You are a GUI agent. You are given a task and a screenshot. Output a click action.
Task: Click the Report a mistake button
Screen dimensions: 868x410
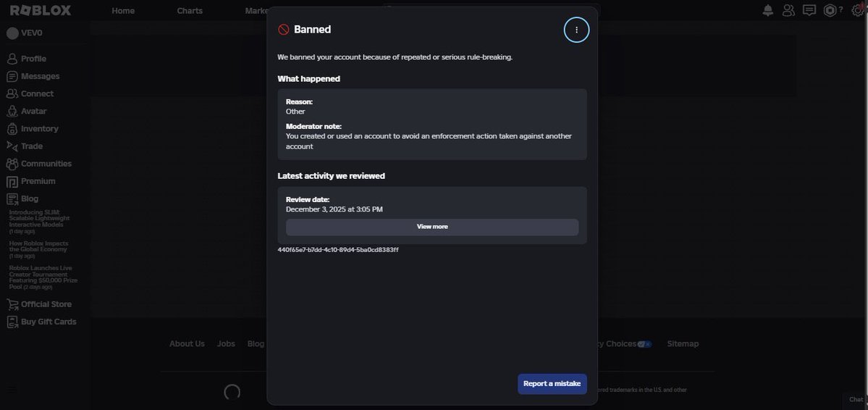coord(552,384)
